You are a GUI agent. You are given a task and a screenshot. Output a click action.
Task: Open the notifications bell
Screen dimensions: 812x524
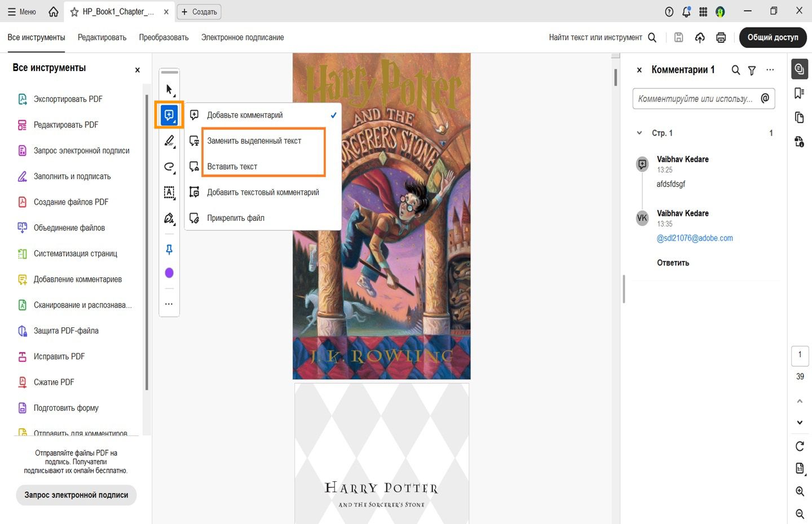[686, 12]
